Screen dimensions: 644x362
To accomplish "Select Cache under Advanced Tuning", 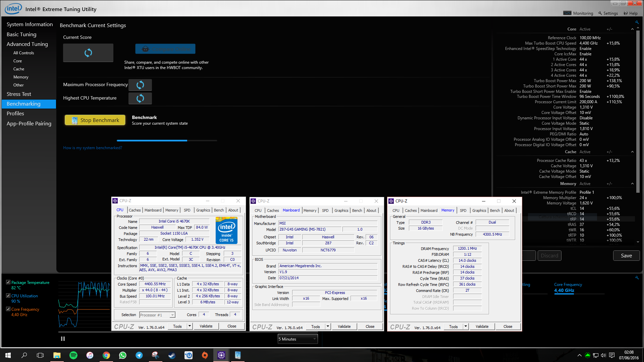I will point(19,69).
